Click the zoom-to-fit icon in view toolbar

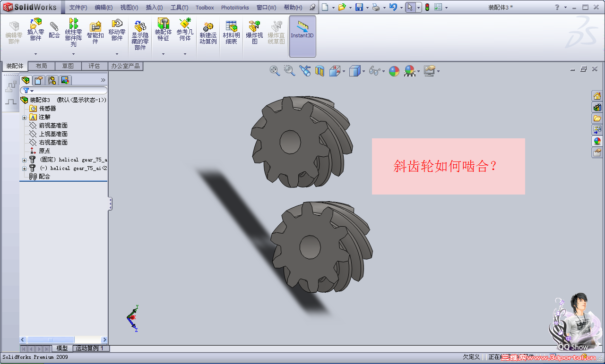pyautogui.click(x=275, y=70)
